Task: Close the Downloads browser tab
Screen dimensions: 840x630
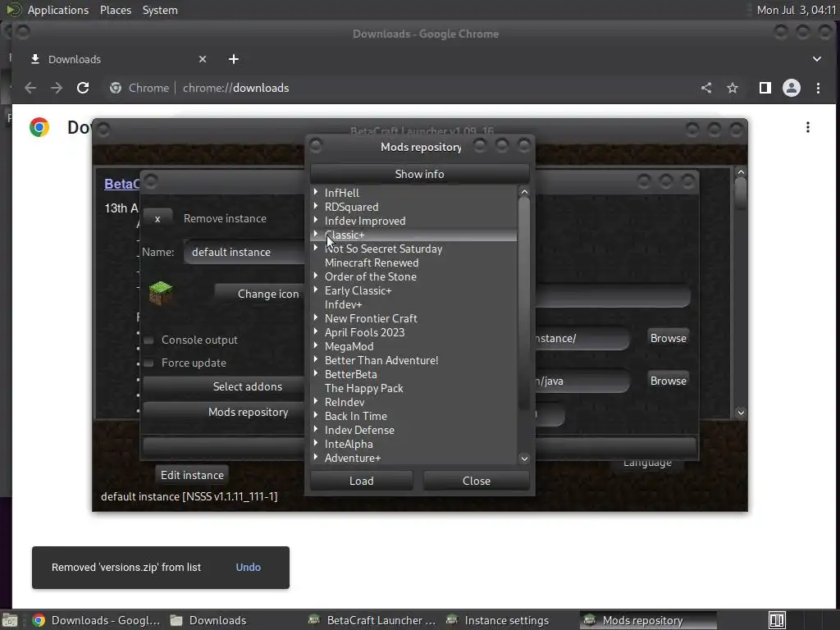Action: [x=203, y=59]
